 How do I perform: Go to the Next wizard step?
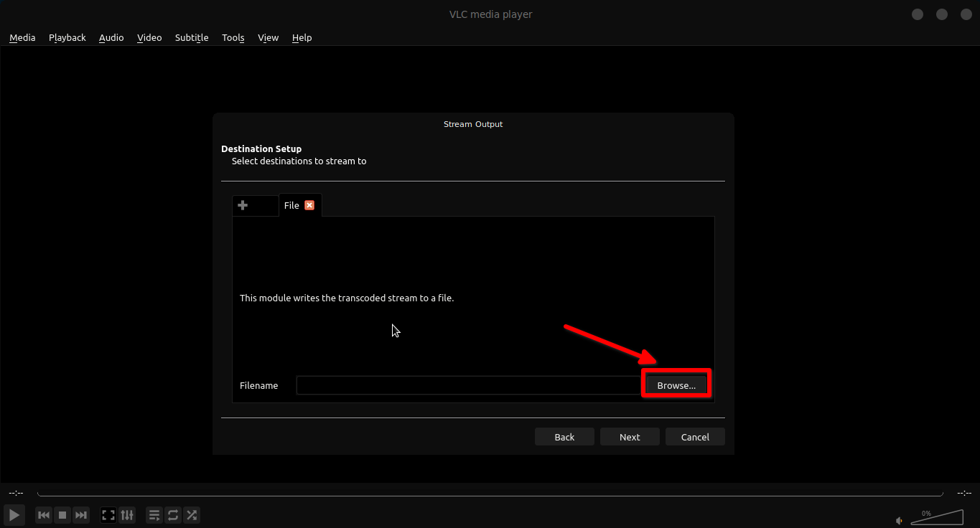coord(630,437)
